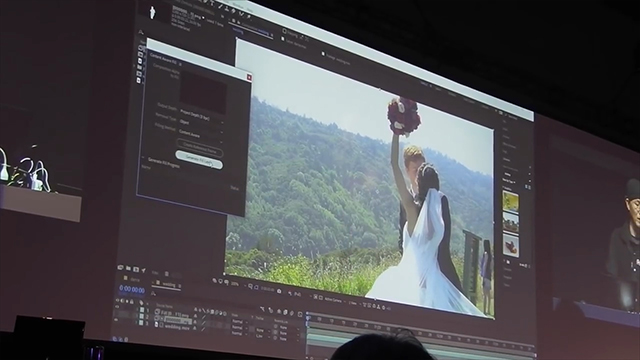Image resolution: width=640 pixels, height=360 pixels.
Task: Switch to the wedding composition tab
Action: coord(169,284)
